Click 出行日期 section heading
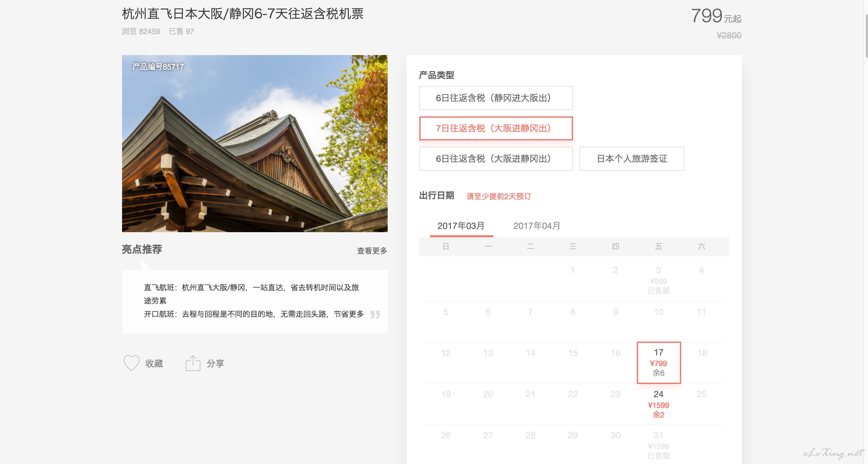This screenshot has height=464, width=868. click(436, 195)
